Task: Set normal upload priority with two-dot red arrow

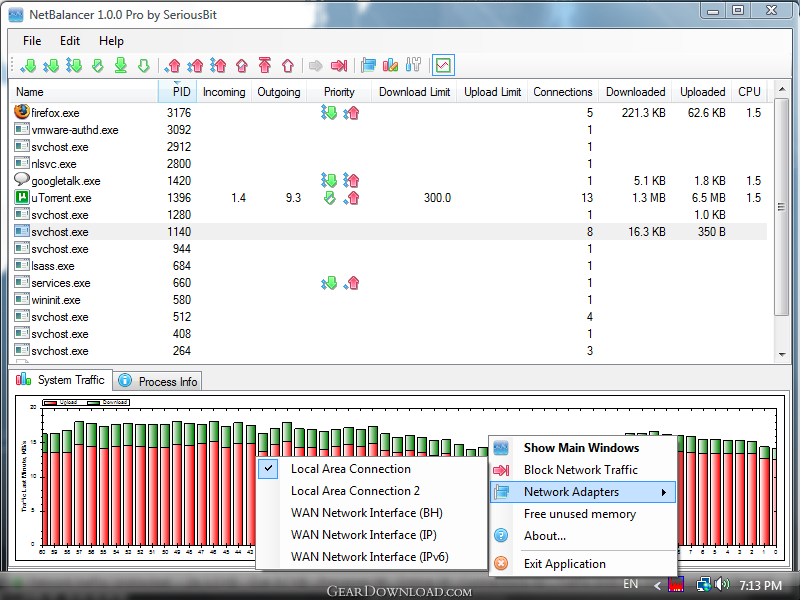Action: point(195,65)
